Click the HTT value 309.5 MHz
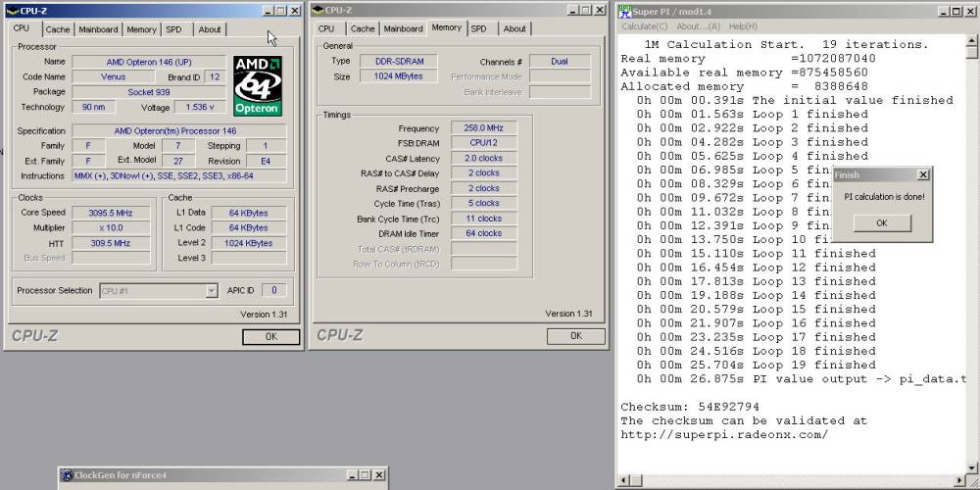The image size is (980, 490). (x=111, y=243)
